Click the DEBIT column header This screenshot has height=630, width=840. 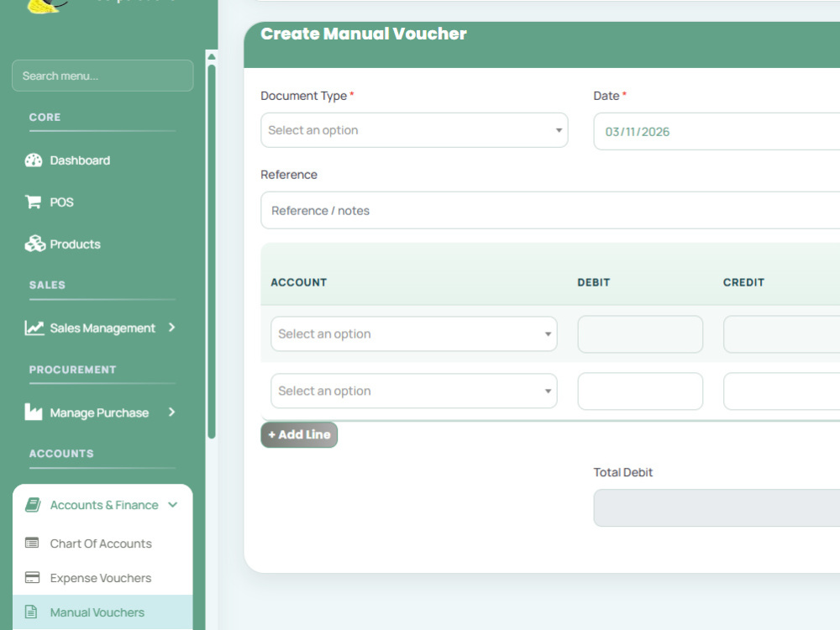point(594,282)
